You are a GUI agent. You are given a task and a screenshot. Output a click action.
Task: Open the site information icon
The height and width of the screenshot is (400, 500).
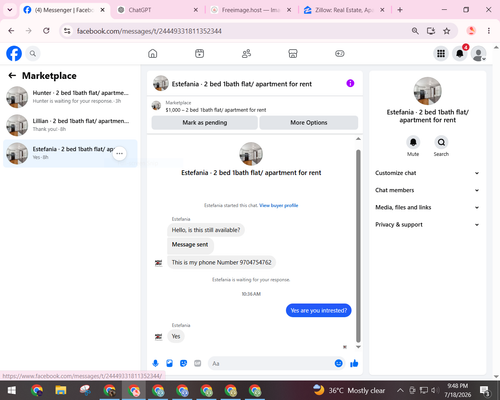[x=67, y=31]
